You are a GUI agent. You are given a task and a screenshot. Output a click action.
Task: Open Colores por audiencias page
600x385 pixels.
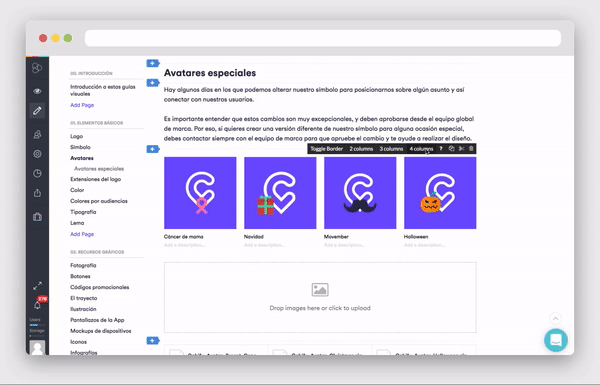click(99, 201)
